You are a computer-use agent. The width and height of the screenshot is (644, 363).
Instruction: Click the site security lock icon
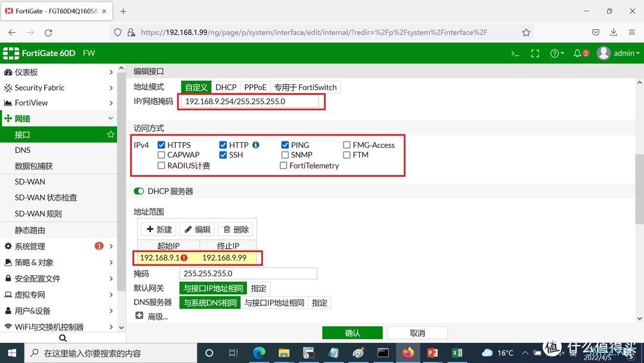pos(131,32)
